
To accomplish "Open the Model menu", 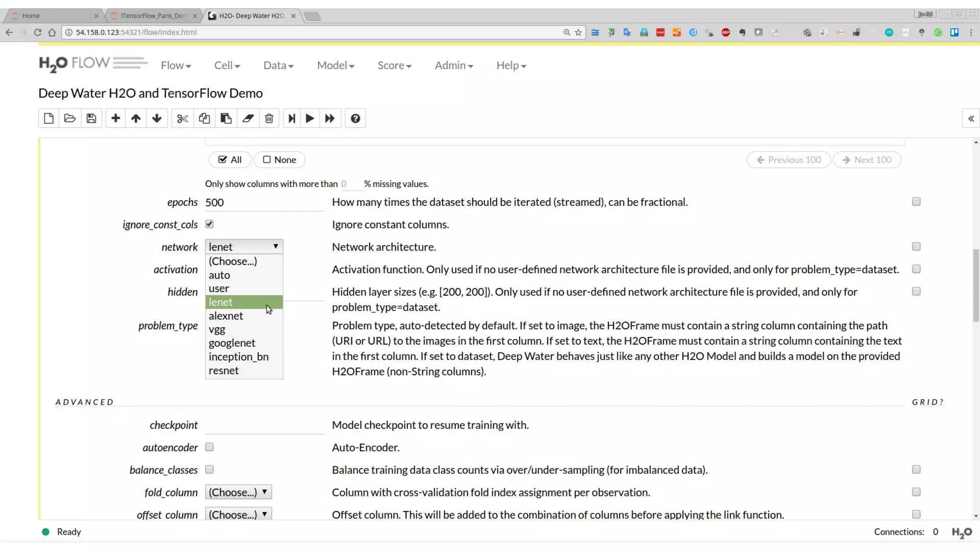I will (335, 65).
